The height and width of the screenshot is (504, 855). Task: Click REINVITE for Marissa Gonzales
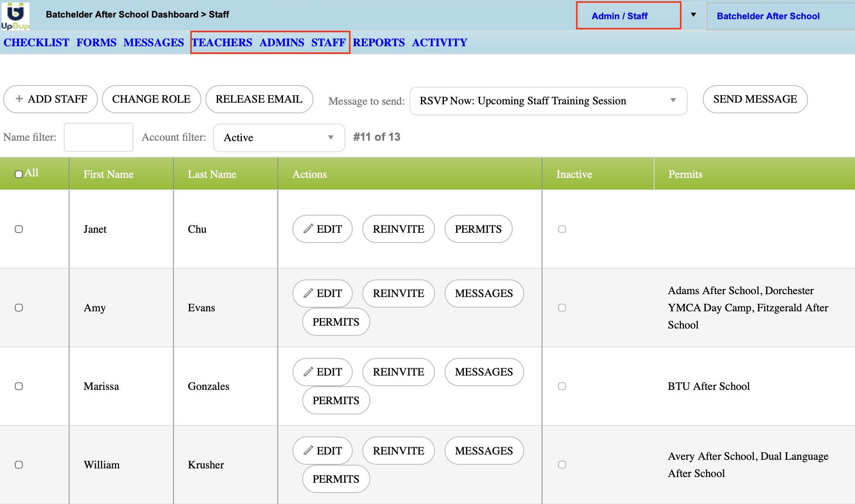[398, 372]
